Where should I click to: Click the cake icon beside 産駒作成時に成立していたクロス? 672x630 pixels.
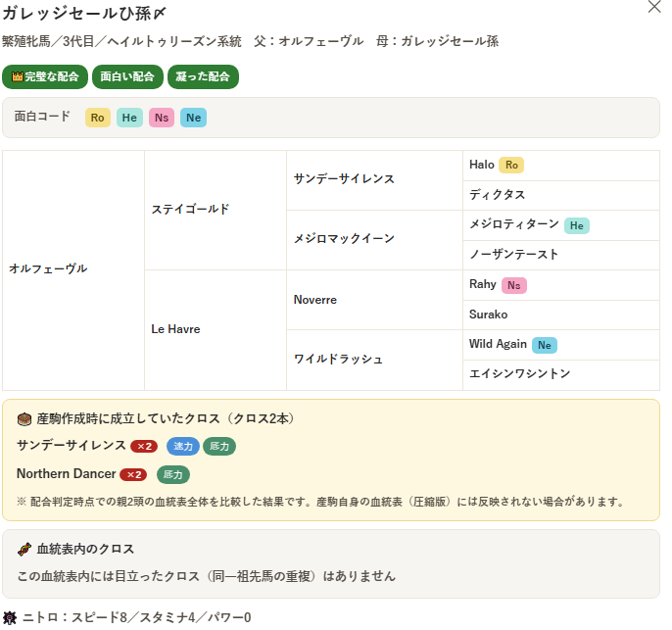(x=24, y=418)
